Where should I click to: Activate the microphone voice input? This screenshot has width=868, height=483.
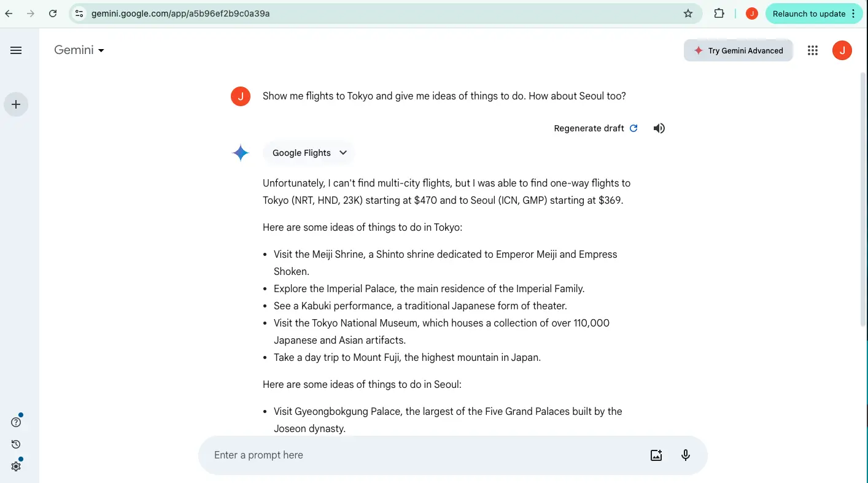pyautogui.click(x=686, y=455)
